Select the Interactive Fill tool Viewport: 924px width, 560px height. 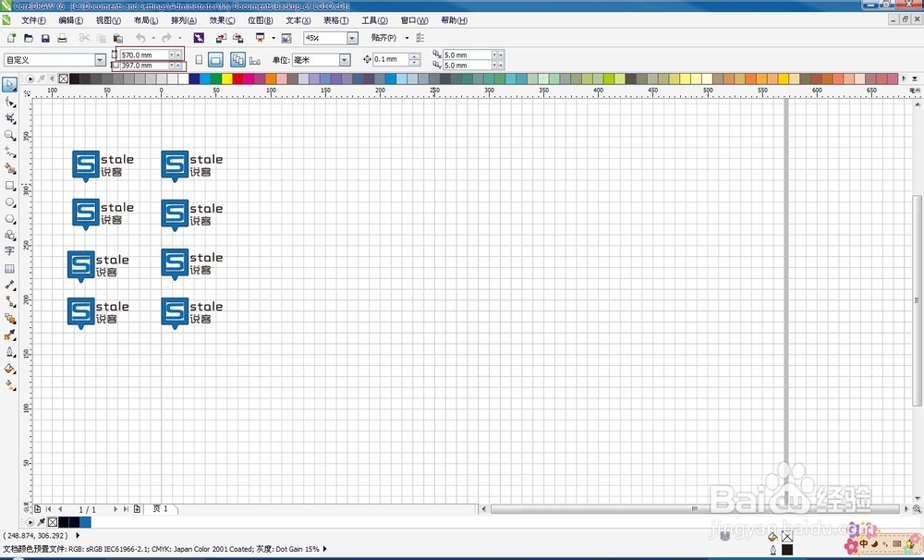coord(9,385)
